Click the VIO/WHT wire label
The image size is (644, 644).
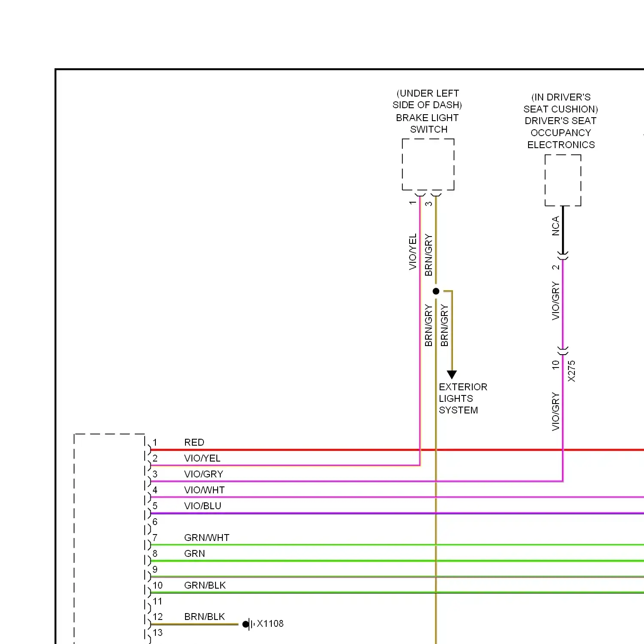tap(204, 490)
